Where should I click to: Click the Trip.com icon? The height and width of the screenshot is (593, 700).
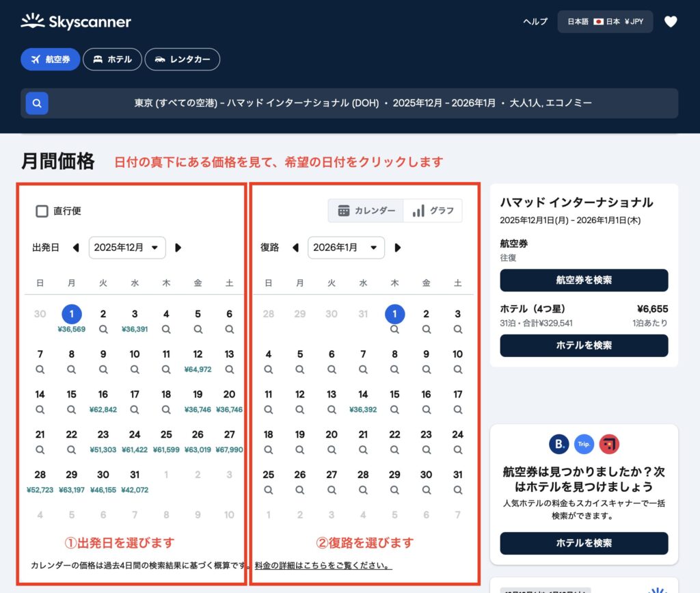[x=584, y=443]
